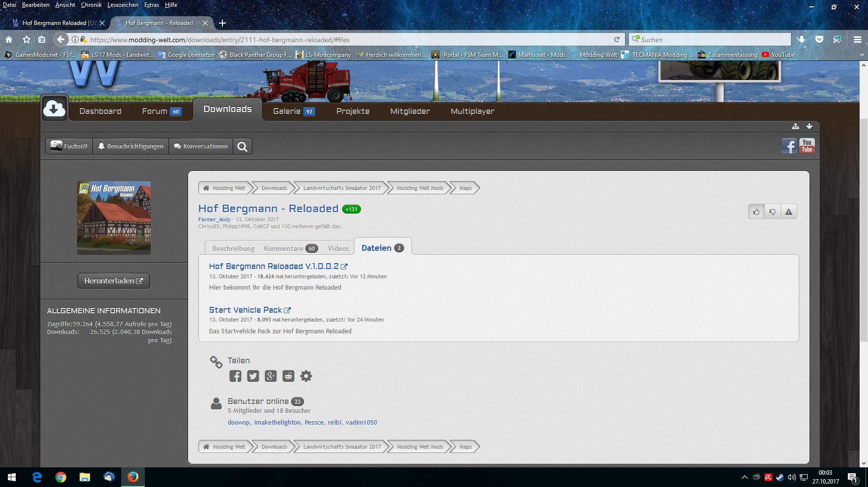Click the Hof Bergmann thumbnail image
The image size is (868, 487).
(x=114, y=217)
